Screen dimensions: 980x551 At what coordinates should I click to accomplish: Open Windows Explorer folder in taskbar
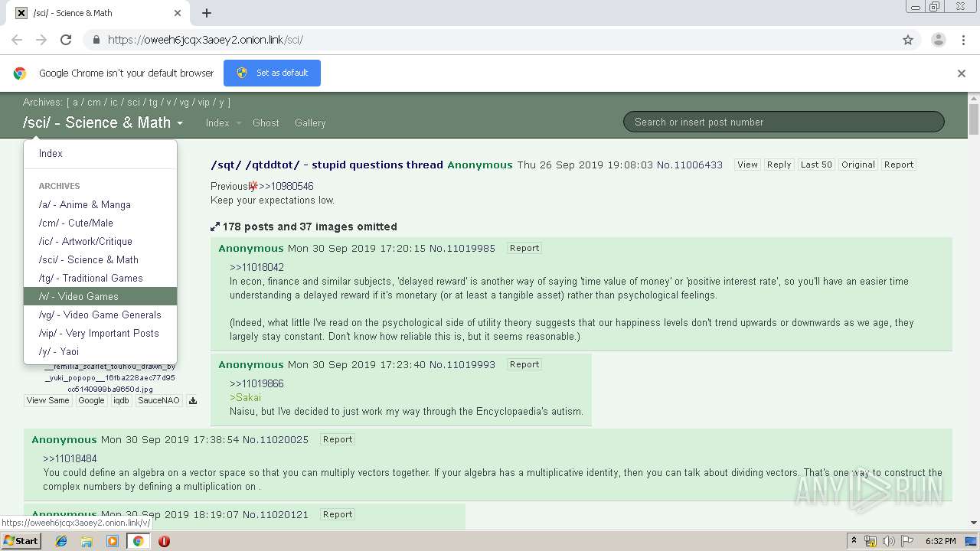87,541
